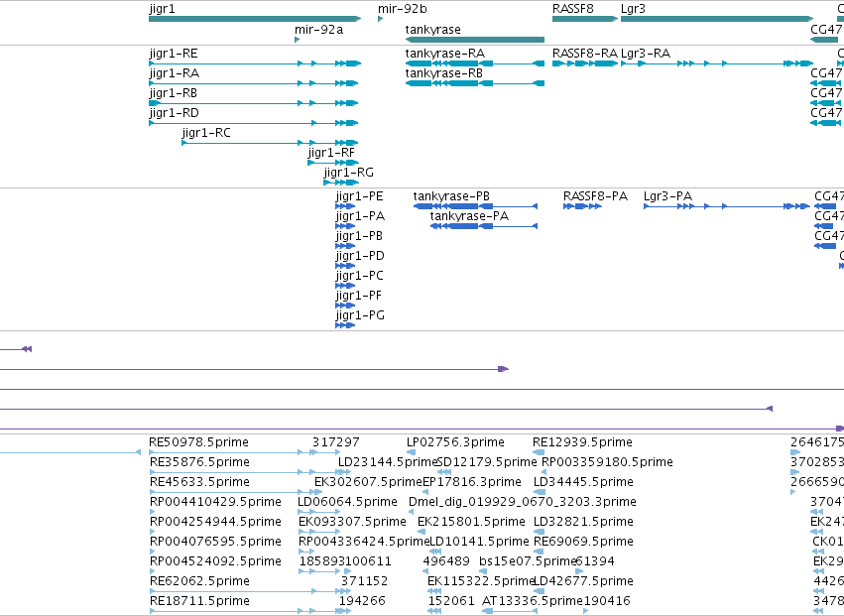Click the mir-92b gene label
Screen dimensions: 844x616
coord(402,9)
